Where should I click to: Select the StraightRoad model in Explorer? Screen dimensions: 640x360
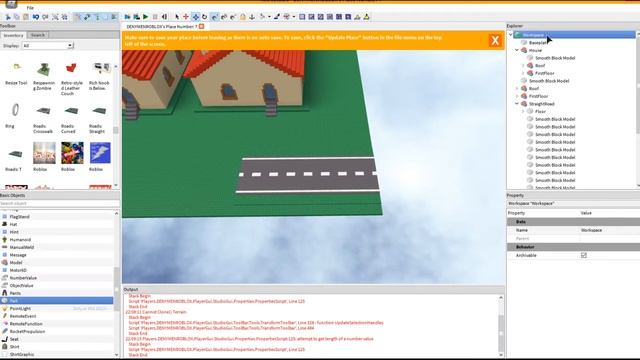(541, 104)
